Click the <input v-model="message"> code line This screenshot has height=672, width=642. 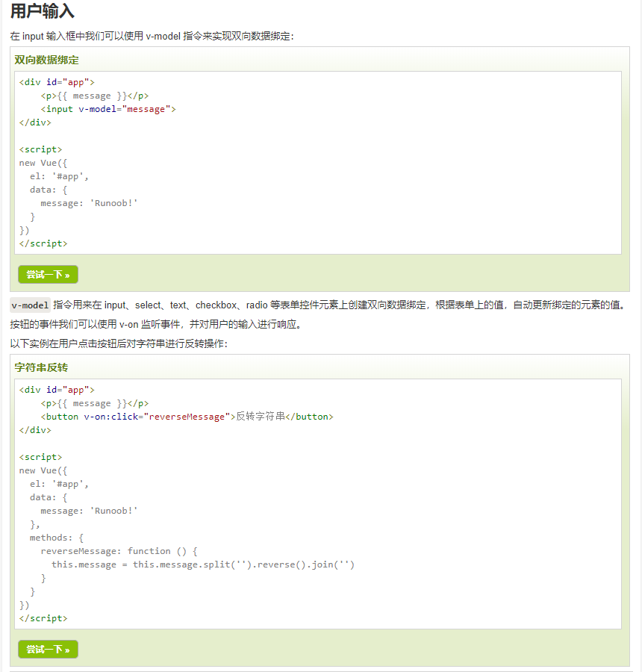tap(108, 109)
